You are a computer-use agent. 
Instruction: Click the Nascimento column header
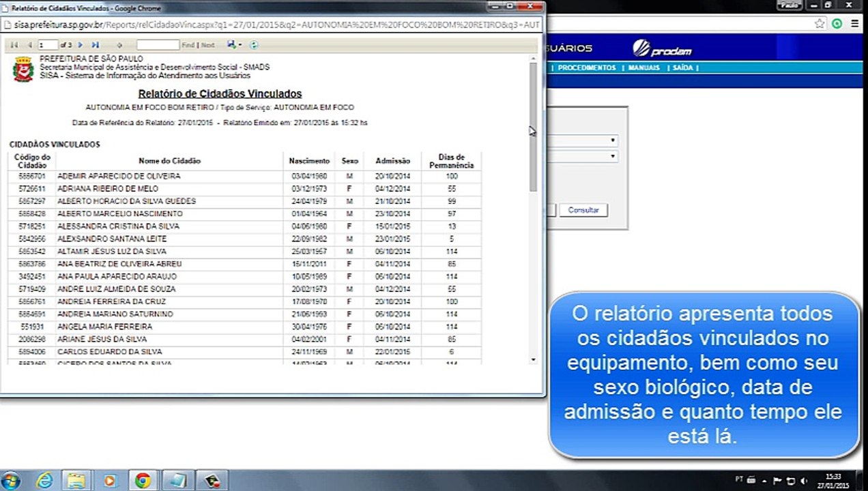coord(309,161)
